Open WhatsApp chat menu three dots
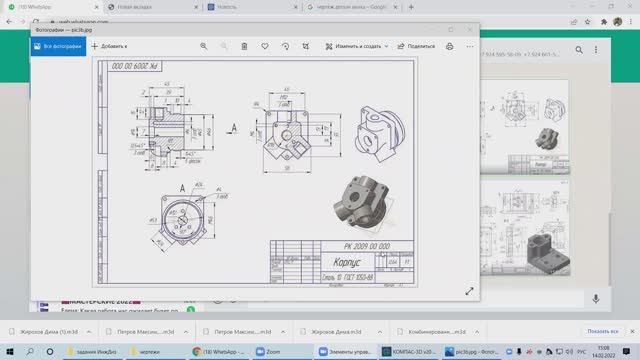This screenshot has height=360, width=640. (x=596, y=50)
